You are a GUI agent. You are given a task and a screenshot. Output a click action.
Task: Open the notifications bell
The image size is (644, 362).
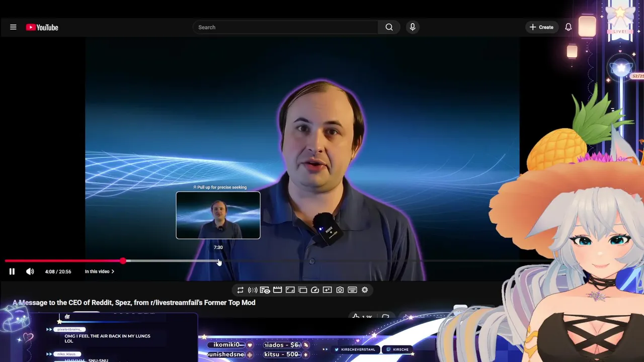[x=568, y=27]
